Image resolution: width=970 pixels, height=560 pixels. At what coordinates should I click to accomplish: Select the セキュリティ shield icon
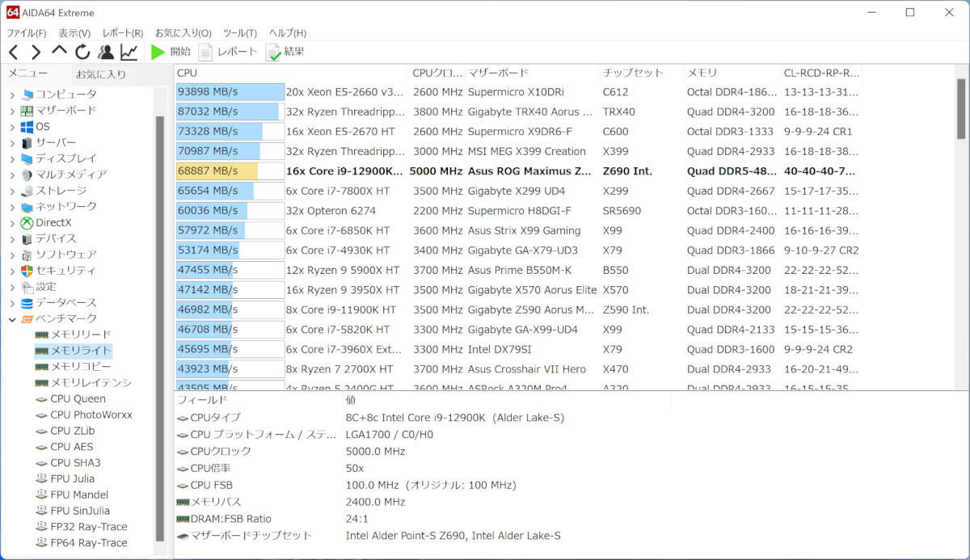(x=27, y=271)
